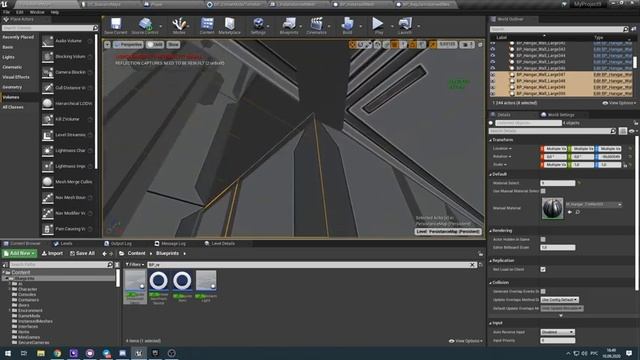640x360 pixels.
Task: Click the Add New button
Action: coord(19,253)
